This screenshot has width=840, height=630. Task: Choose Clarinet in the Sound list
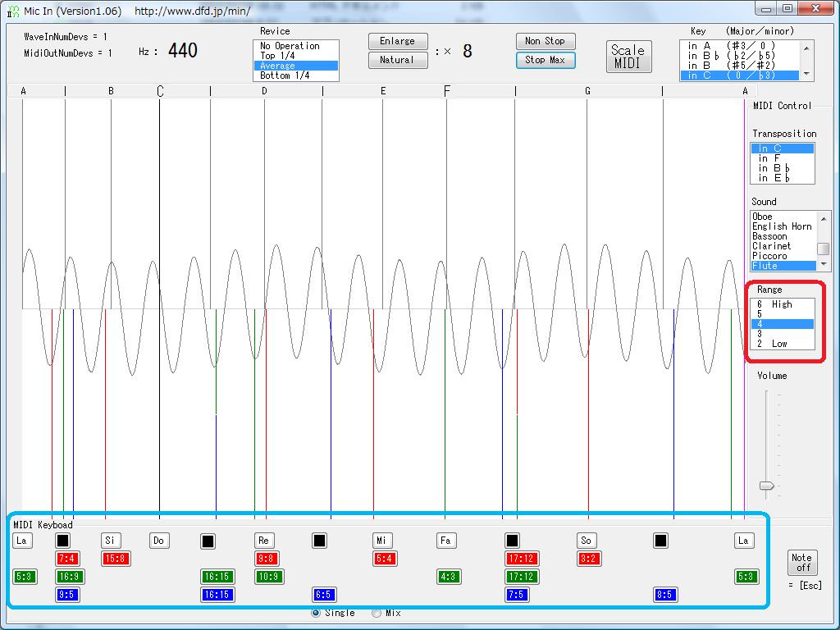pos(783,246)
